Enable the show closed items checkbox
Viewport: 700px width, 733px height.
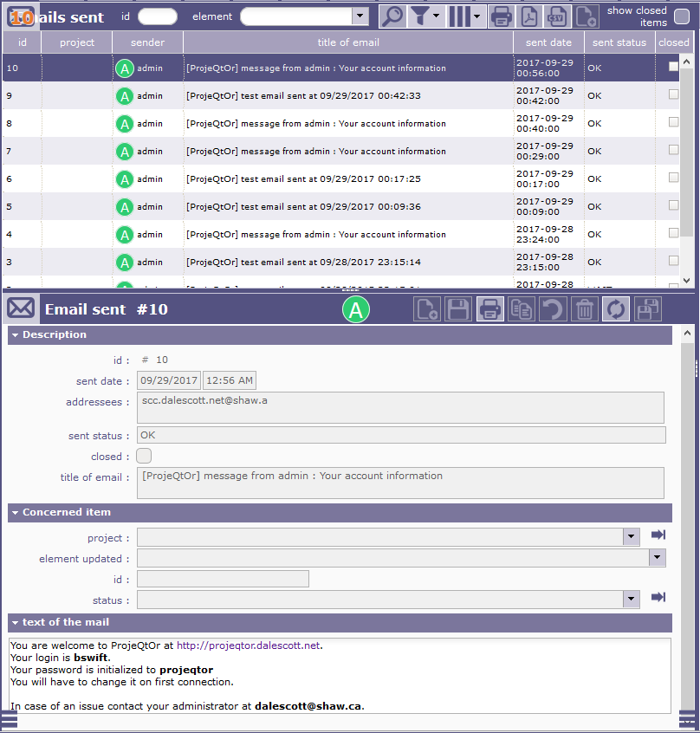tap(682, 16)
